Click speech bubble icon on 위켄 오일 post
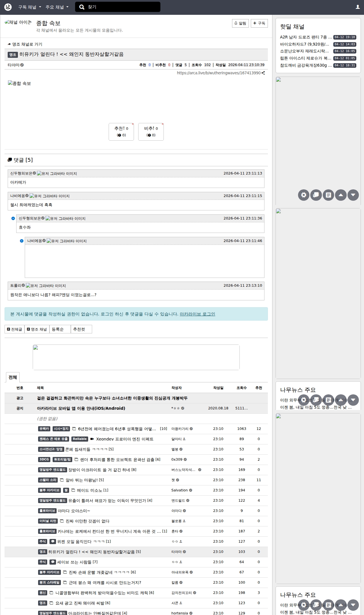Screen dimensions: 364x615 [x=53, y=542]
